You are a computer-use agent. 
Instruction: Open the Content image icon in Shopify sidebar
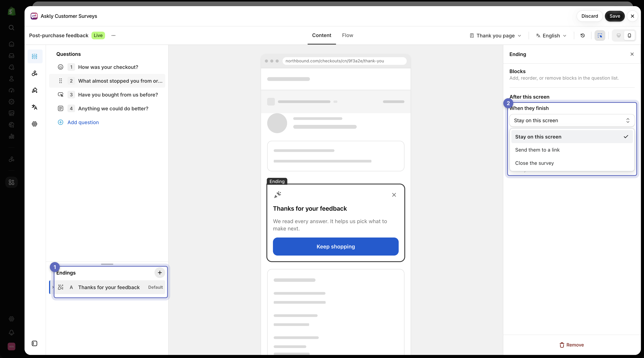[x=11, y=113]
